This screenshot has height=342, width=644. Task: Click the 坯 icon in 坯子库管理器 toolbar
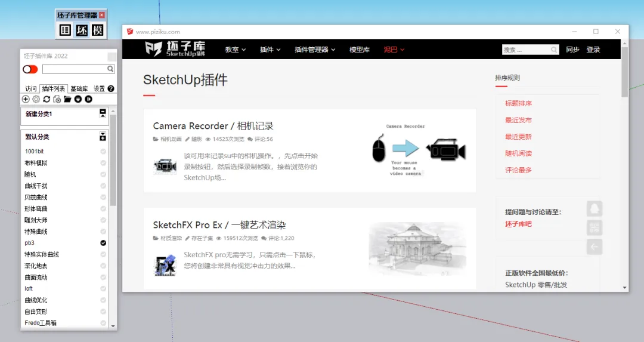(x=81, y=30)
